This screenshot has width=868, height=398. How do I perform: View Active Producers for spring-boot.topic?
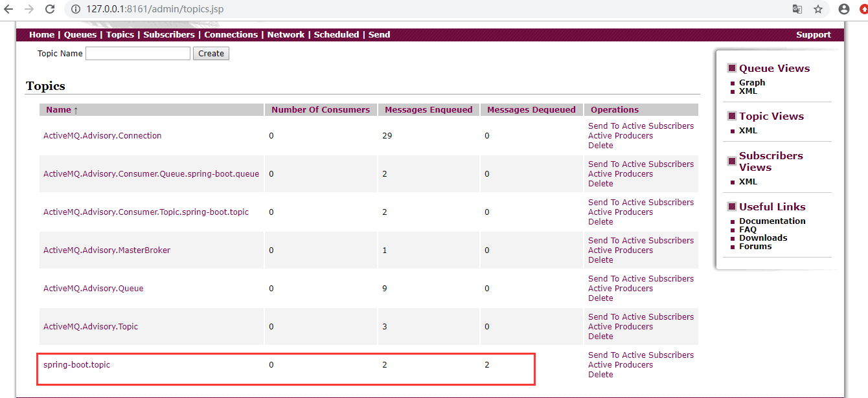point(621,365)
